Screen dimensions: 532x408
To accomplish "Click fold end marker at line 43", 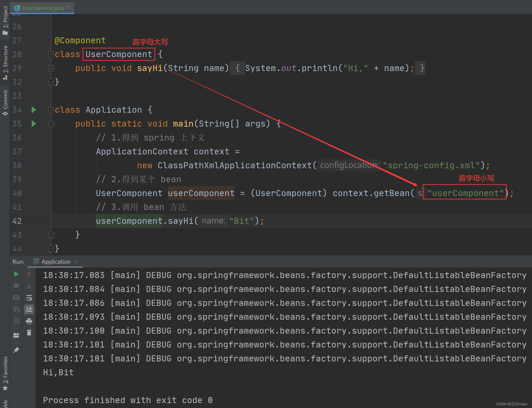I will [x=51, y=234].
